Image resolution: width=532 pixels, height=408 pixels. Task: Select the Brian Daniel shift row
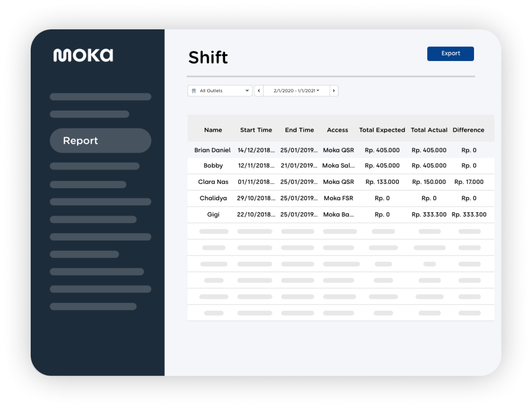tap(212, 150)
